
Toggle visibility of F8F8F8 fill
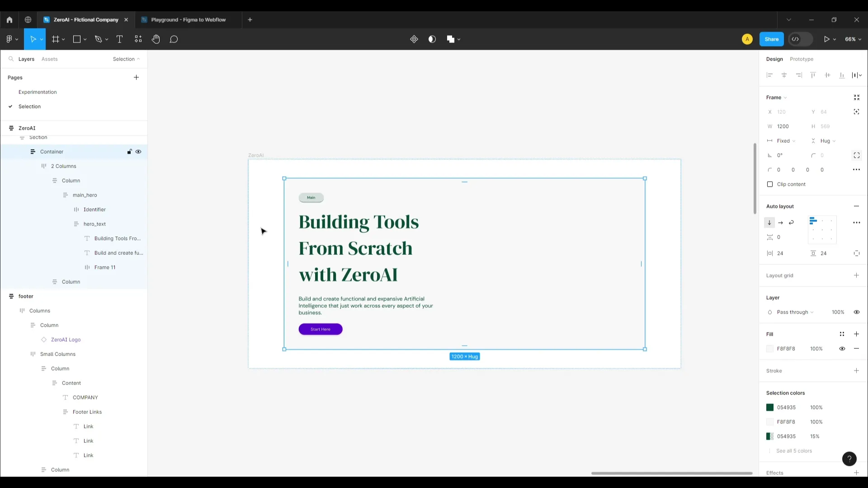[x=842, y=349]
